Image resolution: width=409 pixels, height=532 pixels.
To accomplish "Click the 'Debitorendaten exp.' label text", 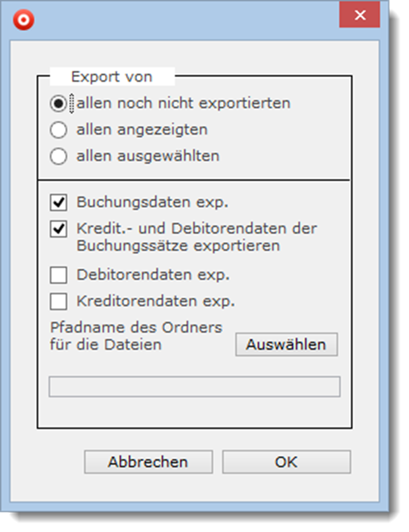I will [x=153, y=275].
